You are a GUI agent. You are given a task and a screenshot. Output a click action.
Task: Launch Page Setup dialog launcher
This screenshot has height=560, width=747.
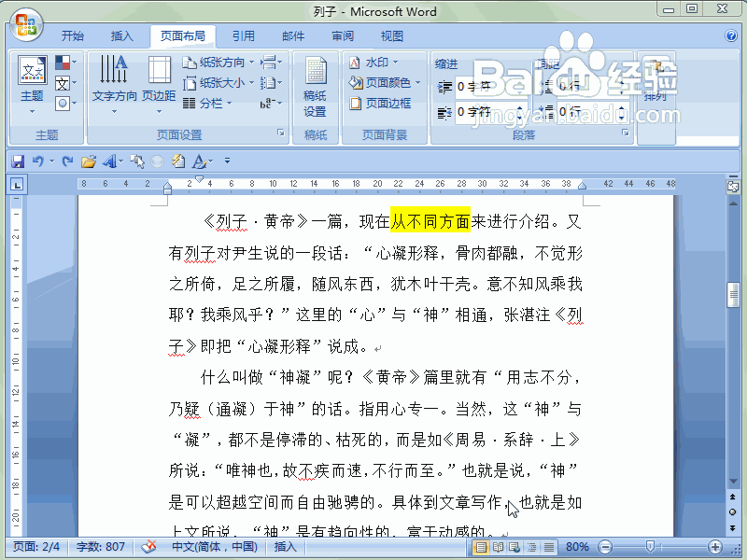(281, 133)
